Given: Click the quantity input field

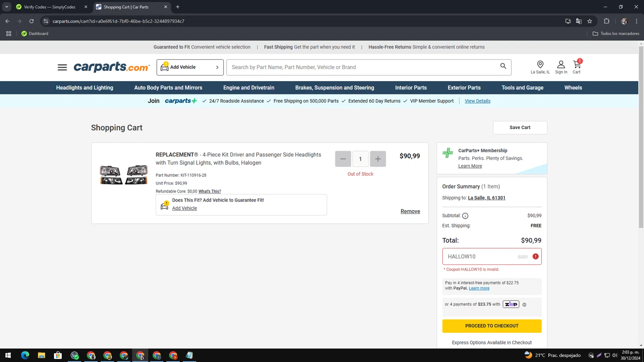Looking at the screenshot, I should 360,159.
